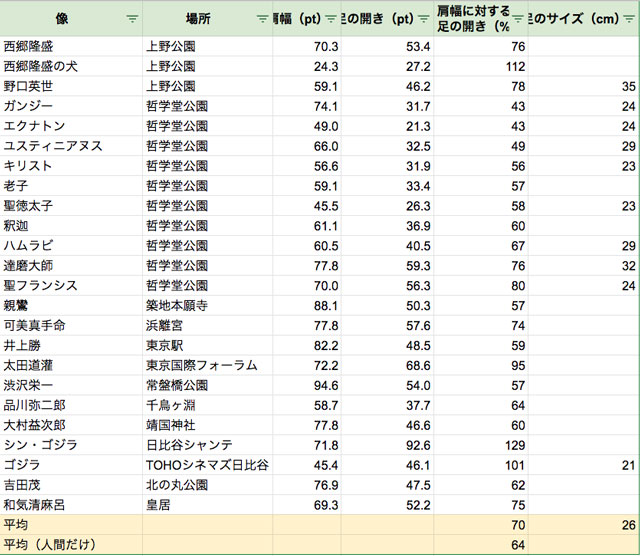
Task: Open filter icon in 像 column header
Action: [x=132, y=19]
